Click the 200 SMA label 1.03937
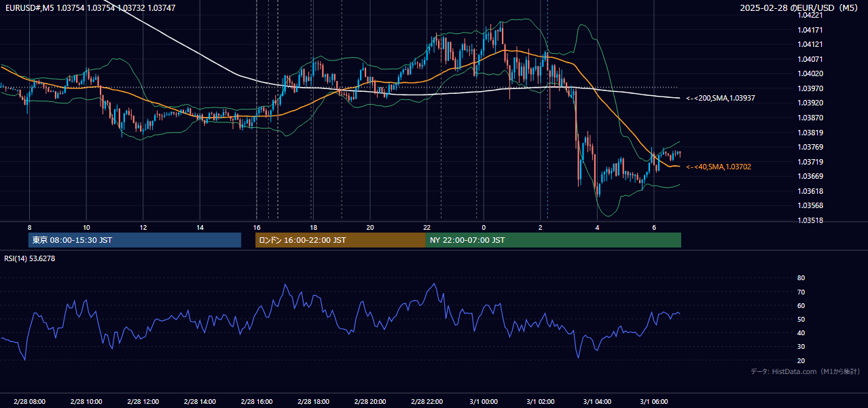The width and height of the screenshot is (868, 408). click(x=720, y=99)
